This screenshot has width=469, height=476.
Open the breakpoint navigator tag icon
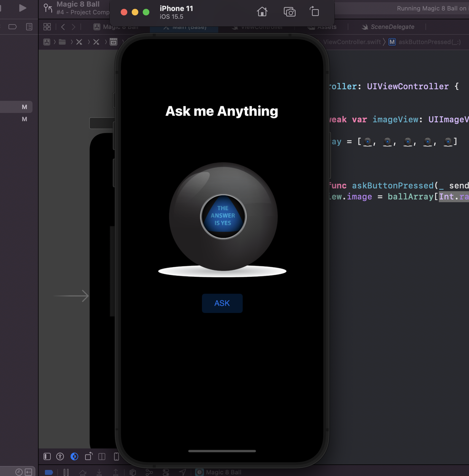[x=13, y=27]
